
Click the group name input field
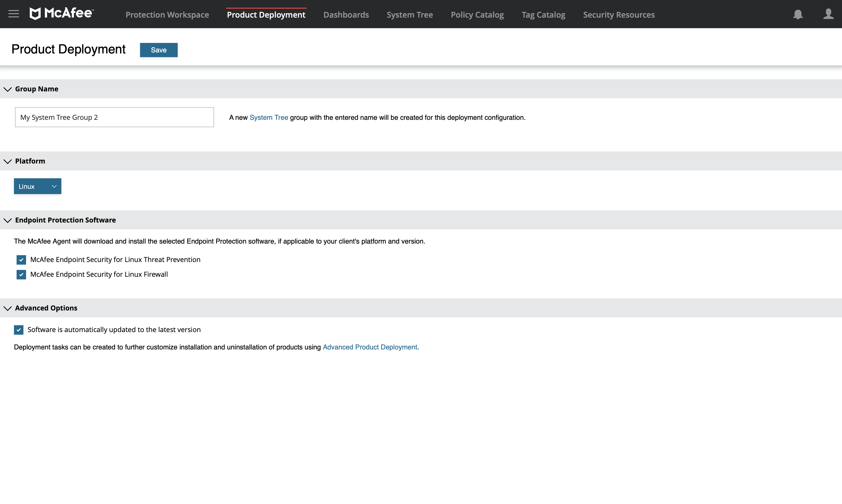click(x=115, y=117)
